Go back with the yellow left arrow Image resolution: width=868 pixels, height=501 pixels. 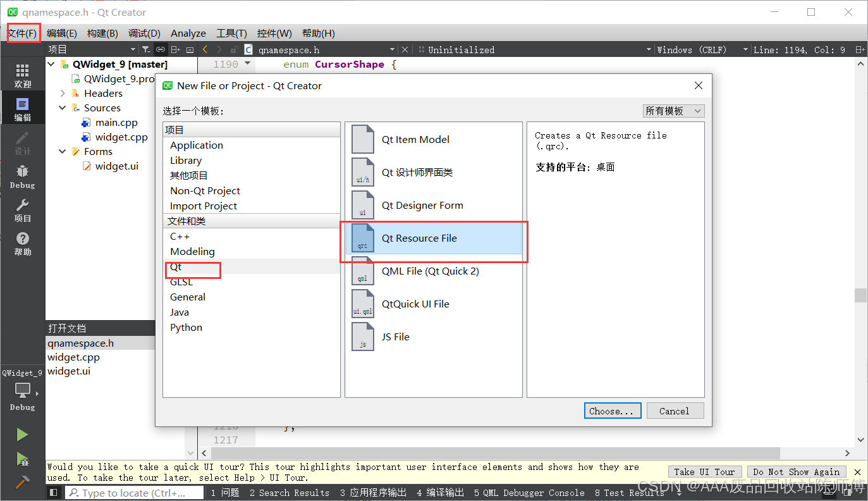(205, 49)
